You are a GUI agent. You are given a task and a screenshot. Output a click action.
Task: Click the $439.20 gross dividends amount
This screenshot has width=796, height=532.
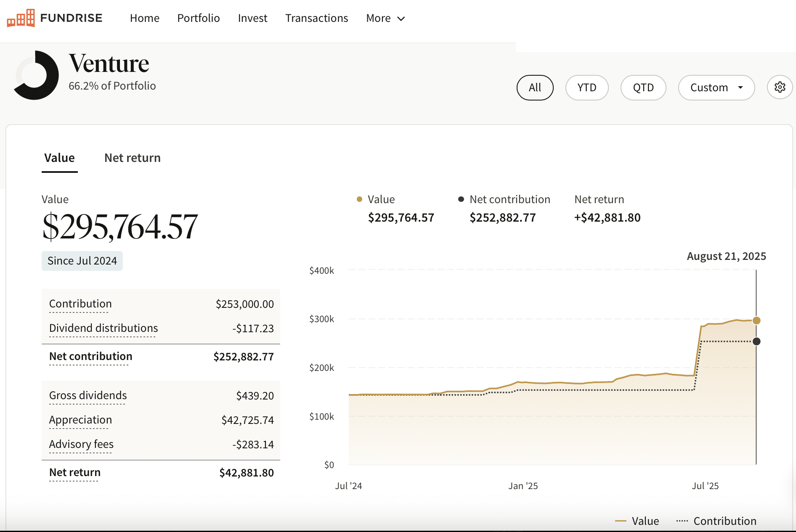pyautogui.click(x=255, y=396)
